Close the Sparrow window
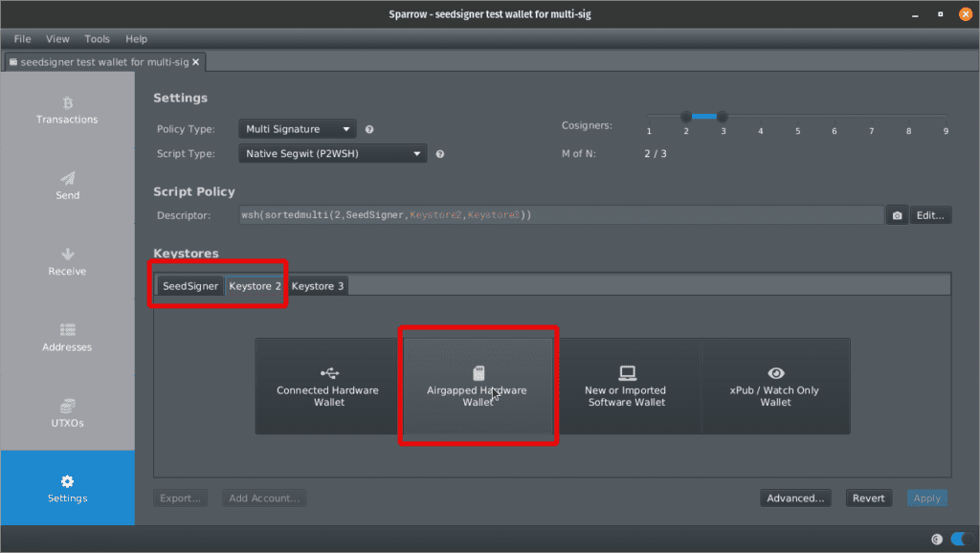This screenshot has width=980, height=553. (966, 14)
